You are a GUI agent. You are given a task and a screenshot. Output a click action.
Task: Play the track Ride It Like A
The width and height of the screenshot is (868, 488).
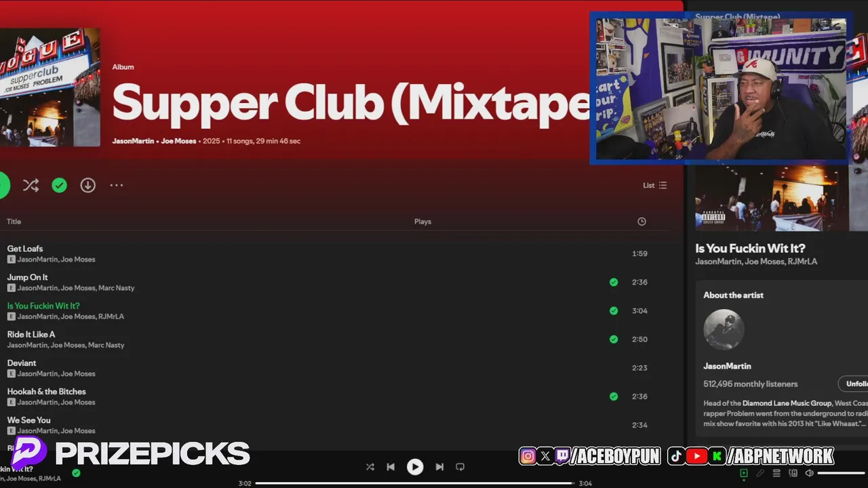coord(31,334)
